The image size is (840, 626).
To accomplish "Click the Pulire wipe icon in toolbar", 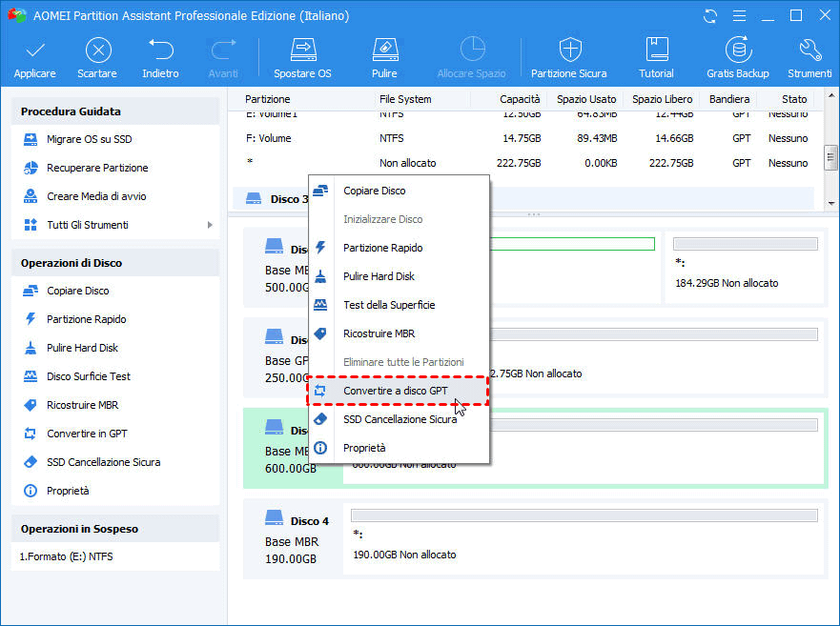I will [384, 50].
